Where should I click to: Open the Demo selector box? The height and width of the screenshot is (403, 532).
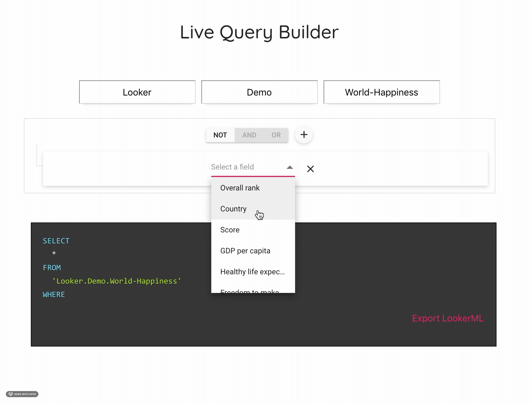pos(259,92)
